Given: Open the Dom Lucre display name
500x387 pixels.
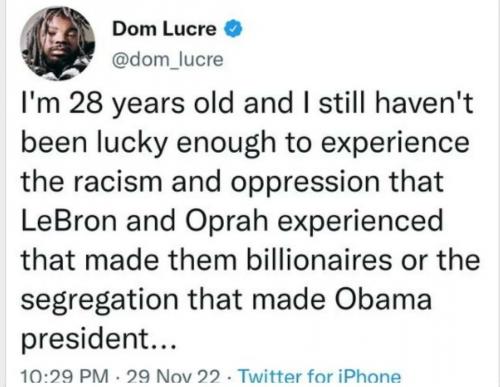Looking at the screenshot, I should coord(165,29).
